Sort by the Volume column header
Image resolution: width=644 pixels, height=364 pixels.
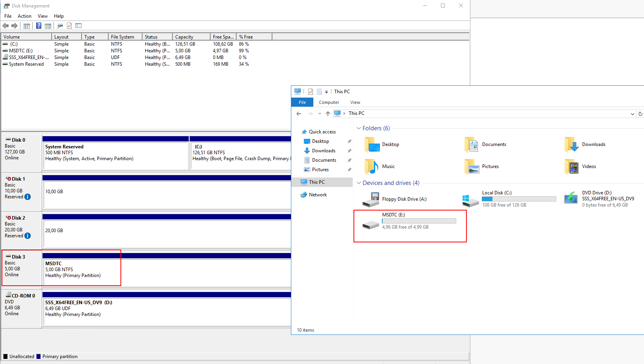(26, 37)
